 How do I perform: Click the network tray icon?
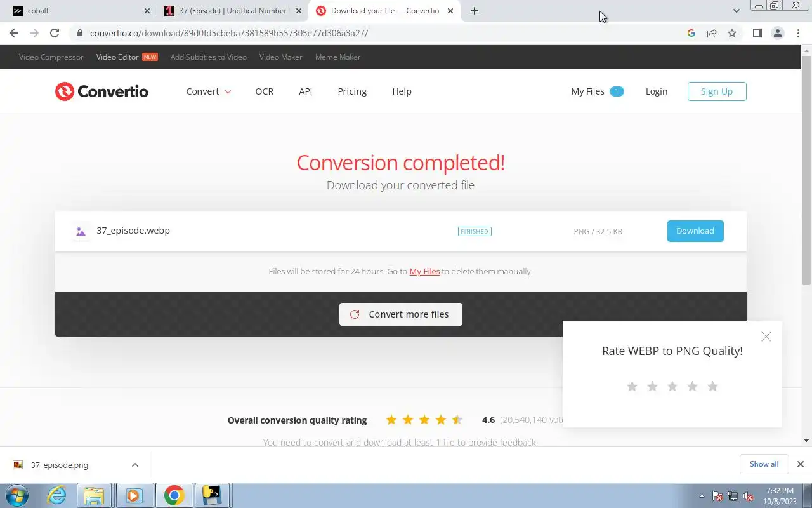(x=733, y=496)
